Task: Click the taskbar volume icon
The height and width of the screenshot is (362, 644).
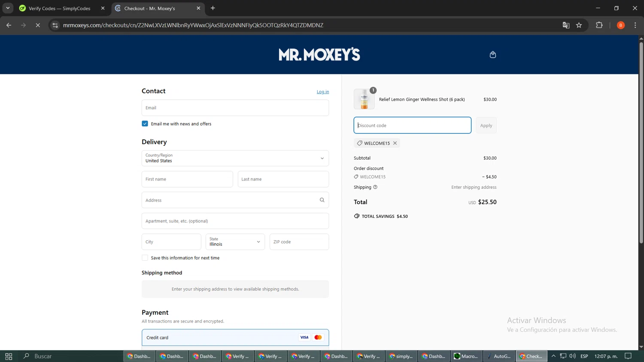Action: pyautogui.click(x=572, y=356)
